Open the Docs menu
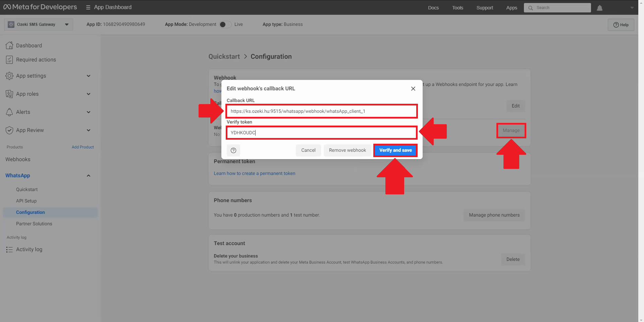Screen dimensions: 644x322 pyautogui.click(x=433, y=8)
